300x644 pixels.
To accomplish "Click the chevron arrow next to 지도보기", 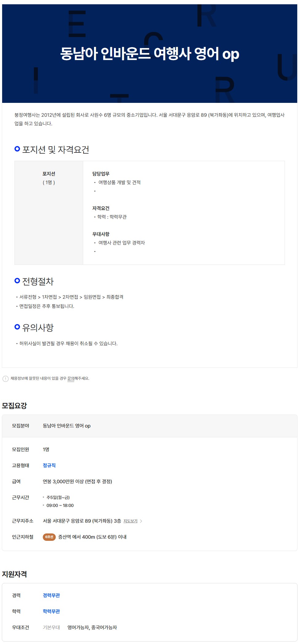I will point(141,521).
